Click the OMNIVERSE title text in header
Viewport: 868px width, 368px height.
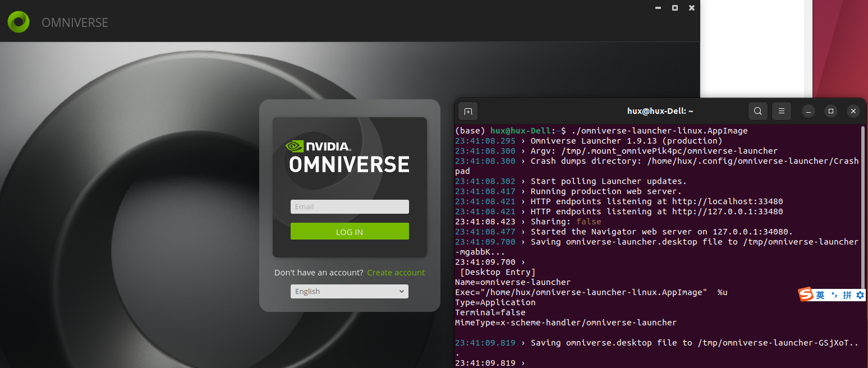(x=75, y=23)
